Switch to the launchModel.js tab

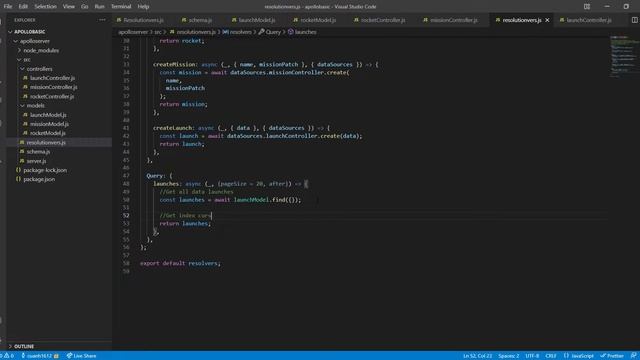tap(257, 20)
